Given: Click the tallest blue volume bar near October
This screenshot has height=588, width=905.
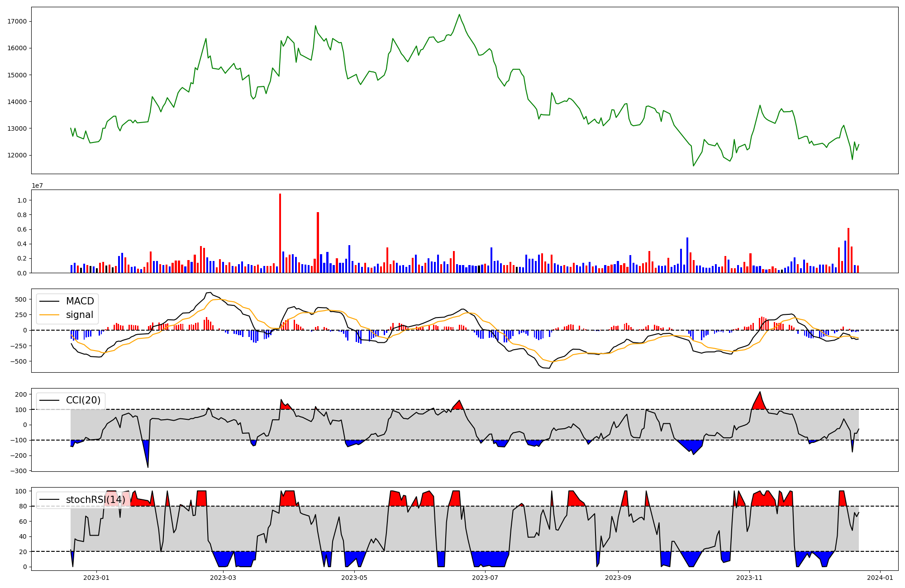Looking at the screenshot, I should coord(687,255).
